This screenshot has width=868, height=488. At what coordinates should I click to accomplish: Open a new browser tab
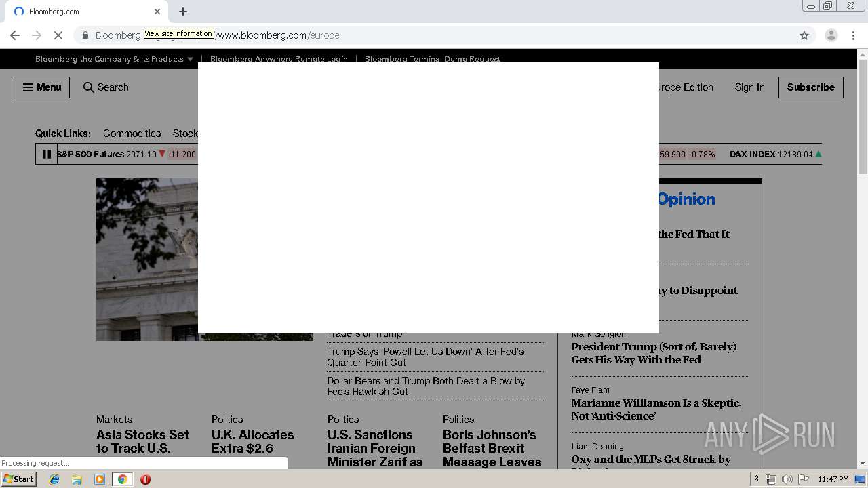183,12
